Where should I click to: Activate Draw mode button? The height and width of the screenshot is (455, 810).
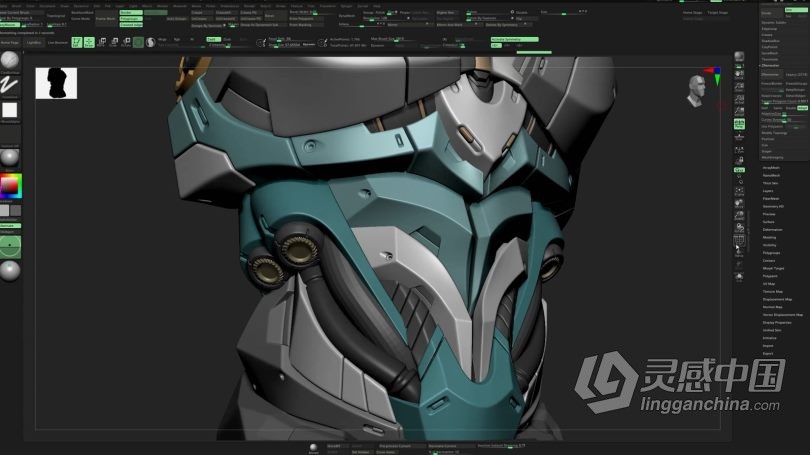click(x=89, y=42)
